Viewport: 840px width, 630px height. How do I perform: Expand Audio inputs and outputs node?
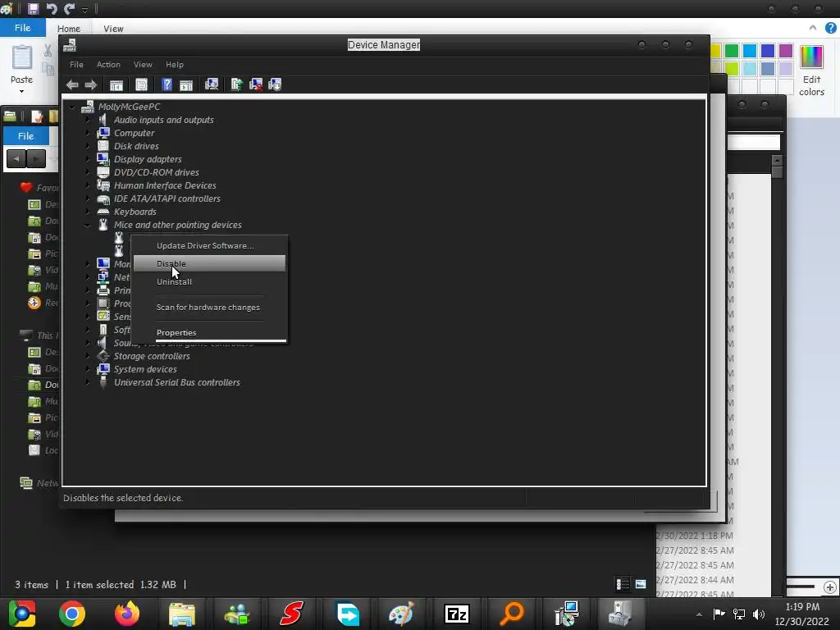point(88,120)
